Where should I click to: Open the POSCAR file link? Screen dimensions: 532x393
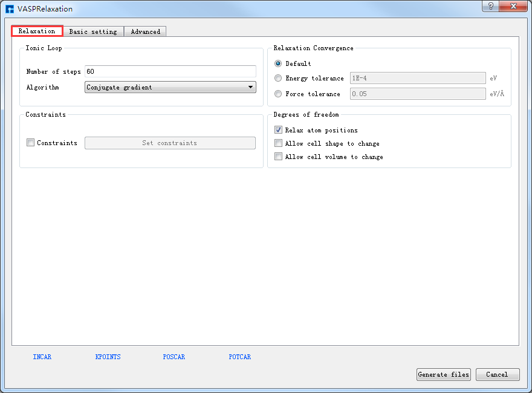click(174, 357)
